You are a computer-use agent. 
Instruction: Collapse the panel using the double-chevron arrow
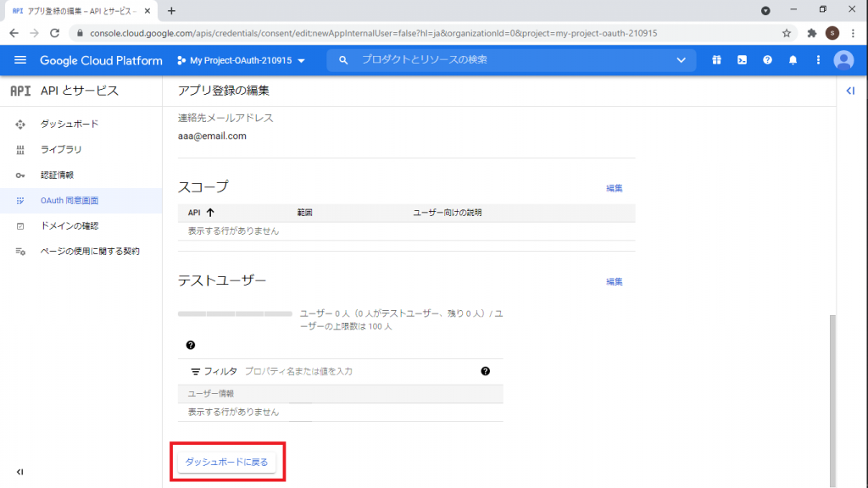click(850, 91)
